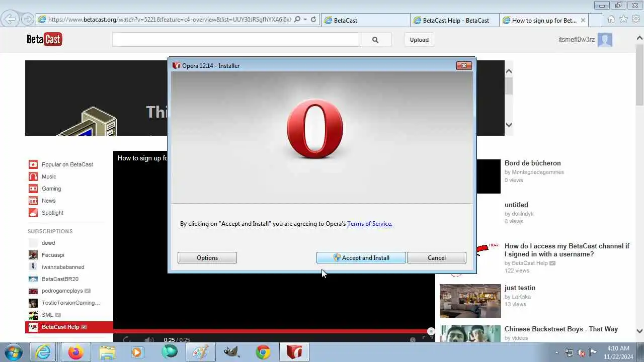
Task: Open Chrome from the taskbar
Action: (263, 352)
